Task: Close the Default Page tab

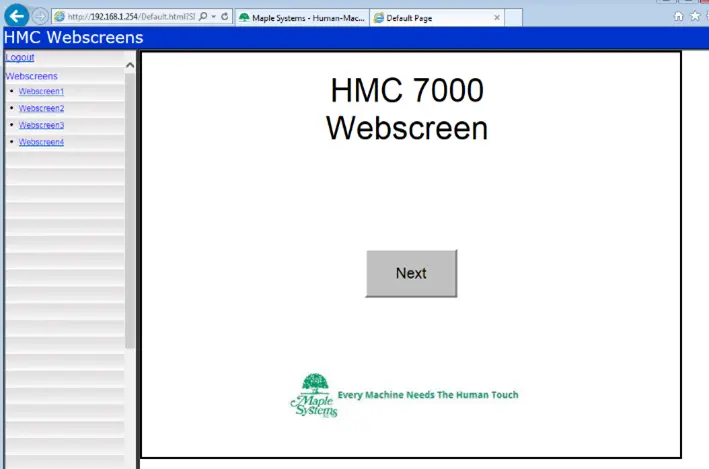Action: tap(497, 18)
